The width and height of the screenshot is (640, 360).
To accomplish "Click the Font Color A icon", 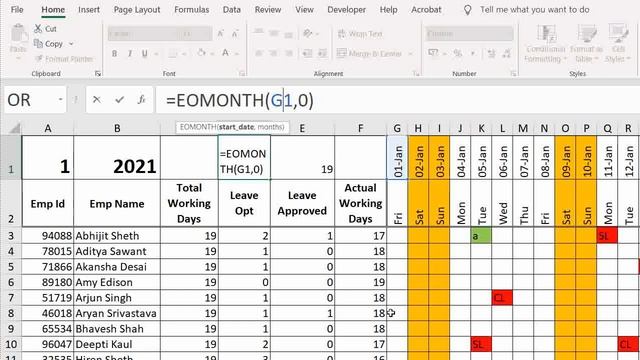I will pyautogui.click(x=225, y=53).
